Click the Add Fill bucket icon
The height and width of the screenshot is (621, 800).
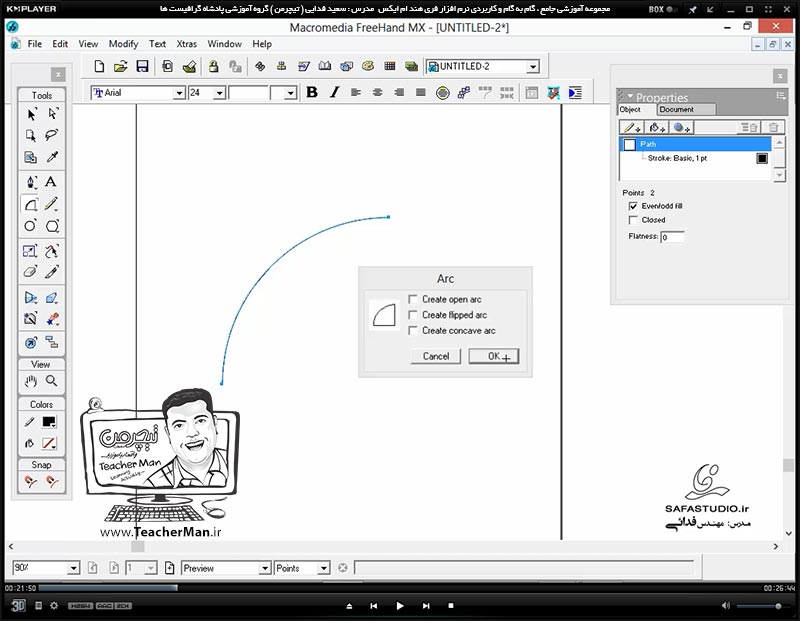tap(657, 128)
